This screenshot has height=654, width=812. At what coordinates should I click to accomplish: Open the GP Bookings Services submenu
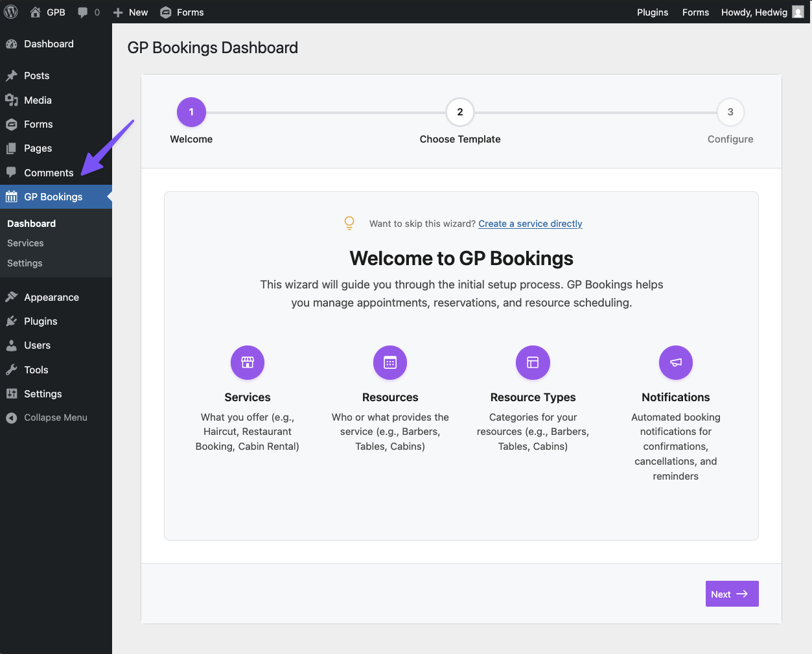point(25,243)
